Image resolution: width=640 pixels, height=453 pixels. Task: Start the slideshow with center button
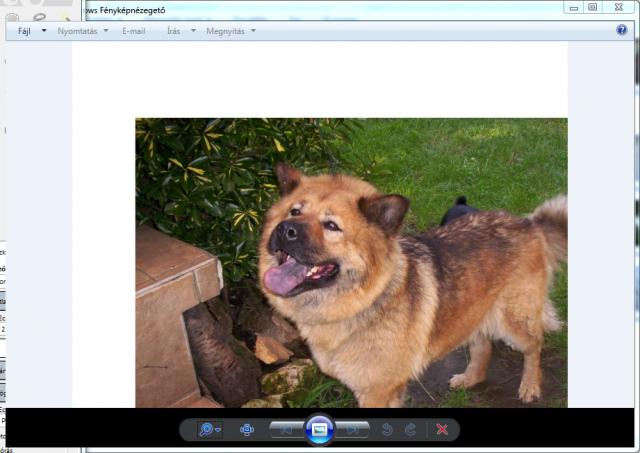tap(319, 429)
